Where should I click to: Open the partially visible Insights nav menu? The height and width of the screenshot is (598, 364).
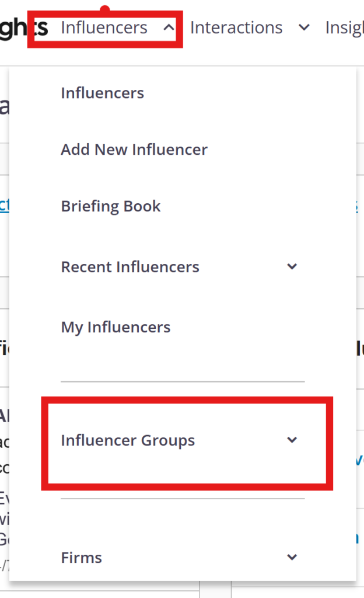click(345, 27)
